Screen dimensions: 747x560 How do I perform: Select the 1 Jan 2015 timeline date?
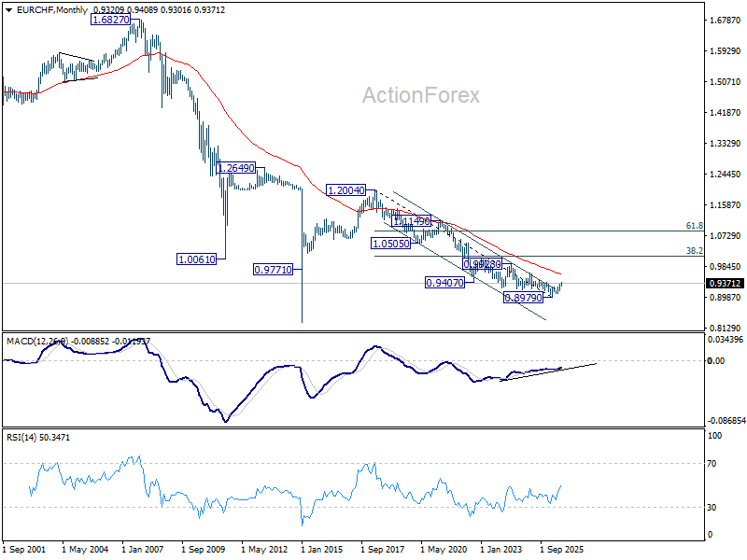pos(322,550)
